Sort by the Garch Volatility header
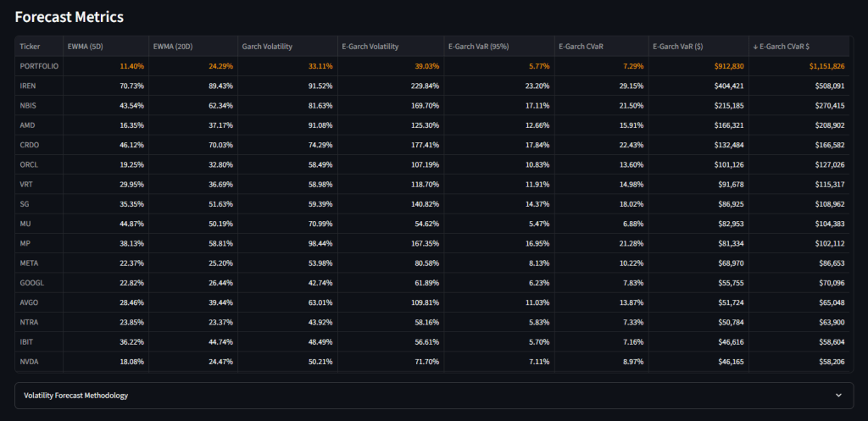The height and width of the screenshot is (421, 868). 265,46
